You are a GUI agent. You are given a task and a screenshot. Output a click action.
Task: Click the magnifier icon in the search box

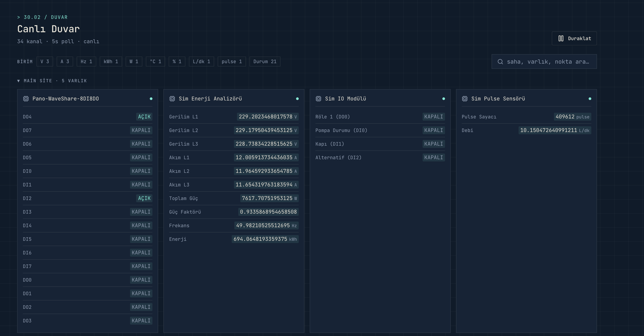click(x=500, y=62)
